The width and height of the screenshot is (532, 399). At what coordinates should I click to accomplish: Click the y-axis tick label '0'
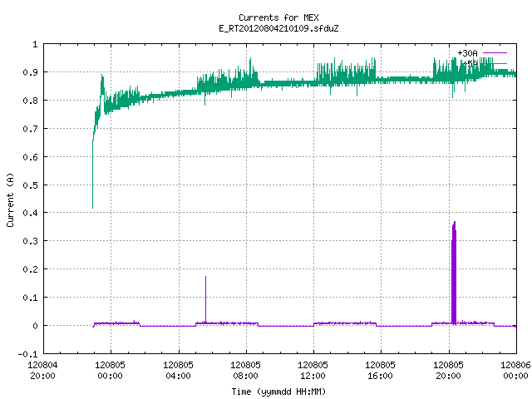click(35, 326)
